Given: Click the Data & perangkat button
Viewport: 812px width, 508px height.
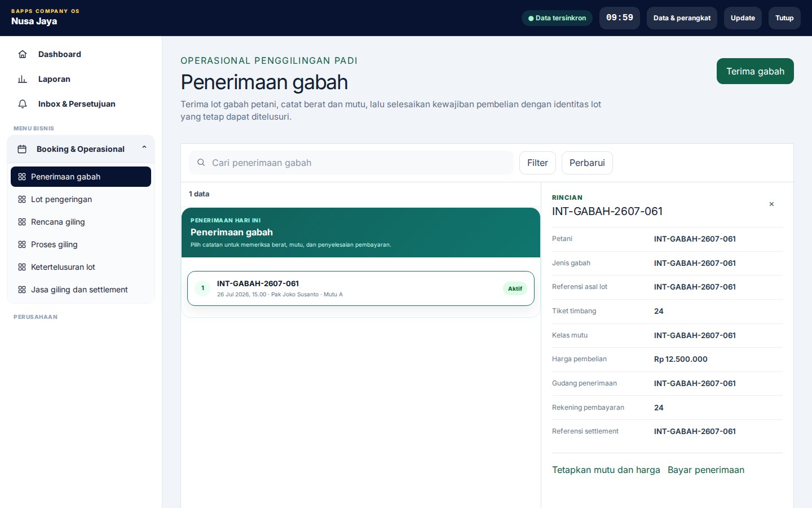Looking at the screenshot, I should (682, 18).
